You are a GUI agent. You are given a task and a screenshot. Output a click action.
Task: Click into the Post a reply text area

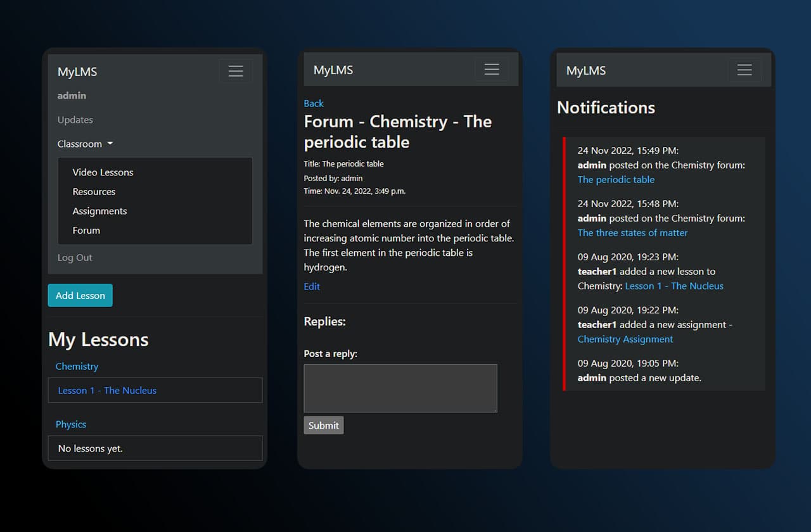[x=400, y=388]
